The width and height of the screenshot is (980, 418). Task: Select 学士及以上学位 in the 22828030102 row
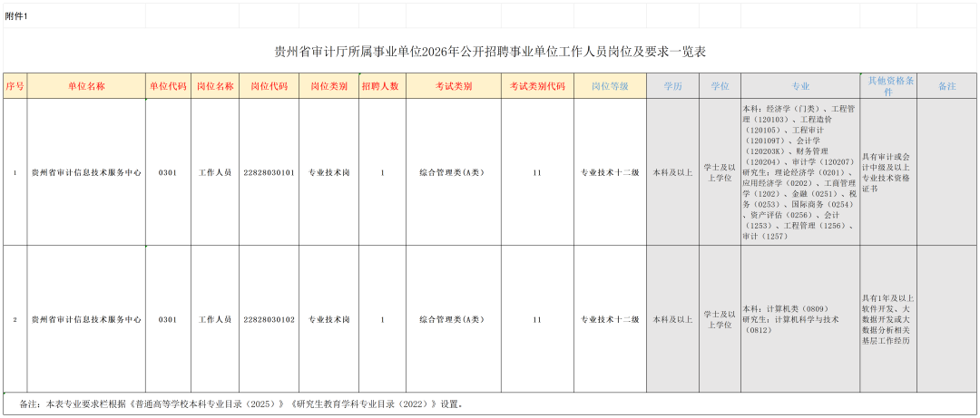[720, 319]
